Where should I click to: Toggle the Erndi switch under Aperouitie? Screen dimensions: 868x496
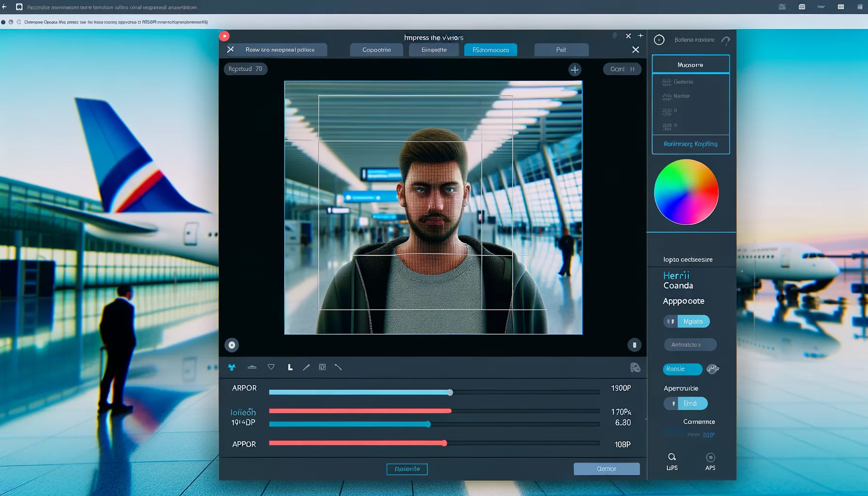click(x=685, y=403)
